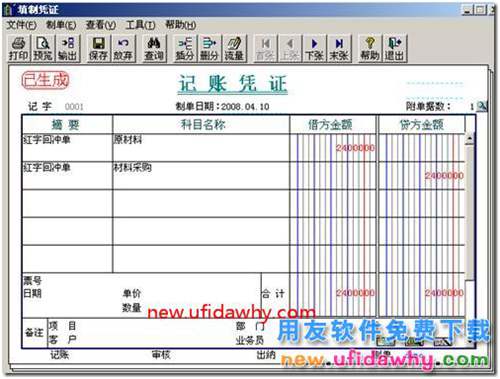
Task: Click the 贷方金额 column header
Action: tap(422, 125)
